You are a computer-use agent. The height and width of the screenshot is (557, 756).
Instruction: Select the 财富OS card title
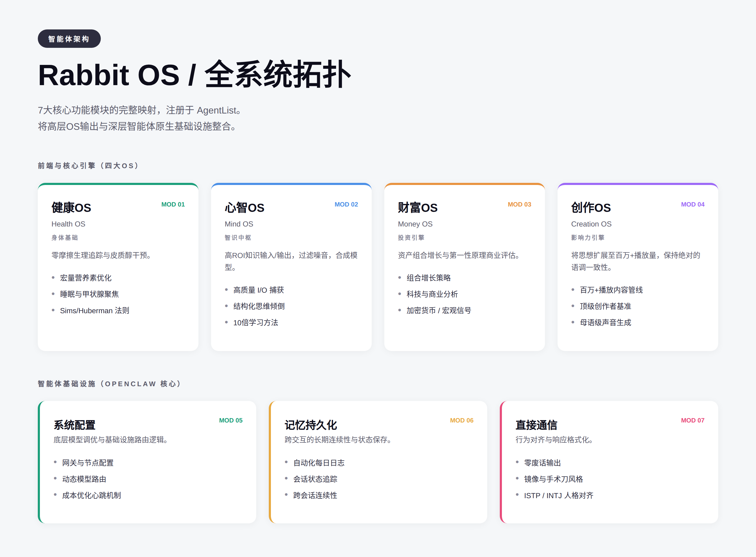tap(417, 208)
